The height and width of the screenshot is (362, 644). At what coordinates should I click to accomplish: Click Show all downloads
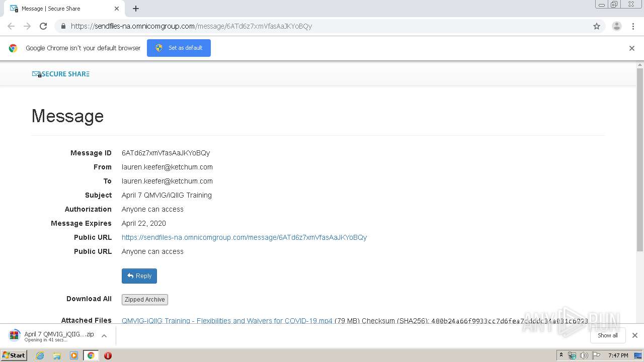[x=608, y=335]
